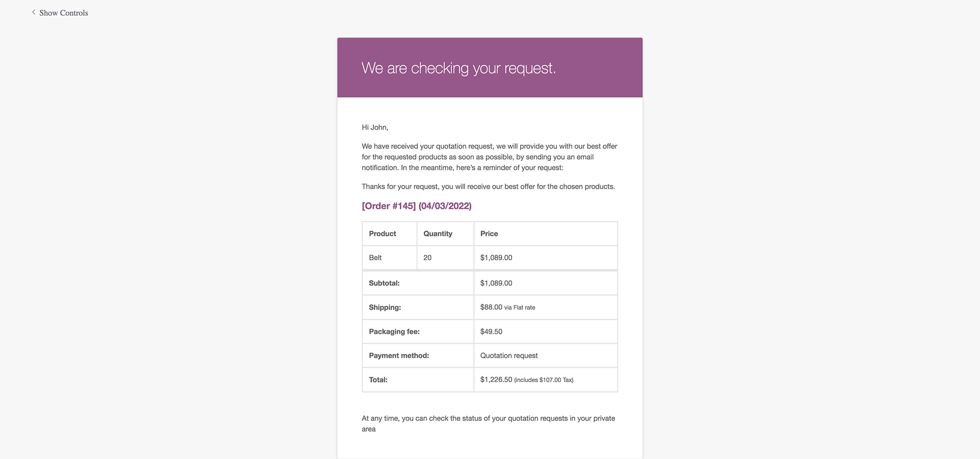Click the Total row label
The width and height of the screenshot is (980, 459).
tap(378, 380)
